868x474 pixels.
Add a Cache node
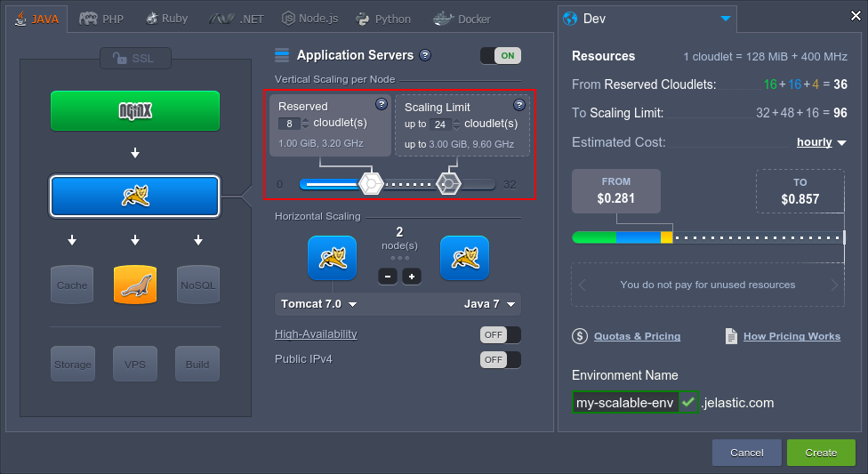(72, 285)
